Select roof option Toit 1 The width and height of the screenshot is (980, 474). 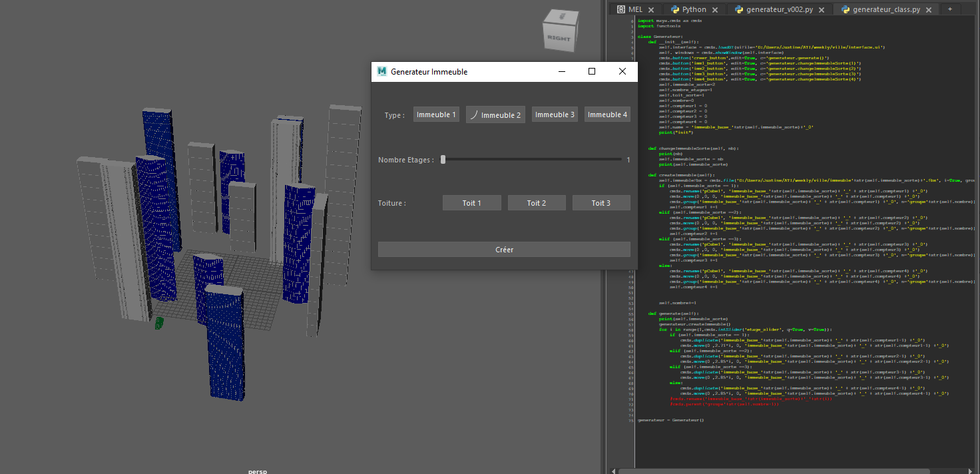point(471,203)
